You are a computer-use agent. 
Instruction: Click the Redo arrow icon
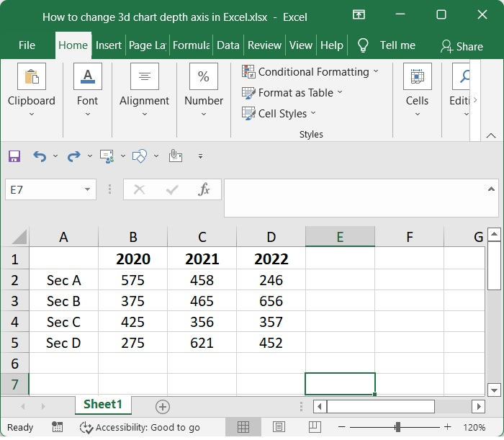click(73, 156)
